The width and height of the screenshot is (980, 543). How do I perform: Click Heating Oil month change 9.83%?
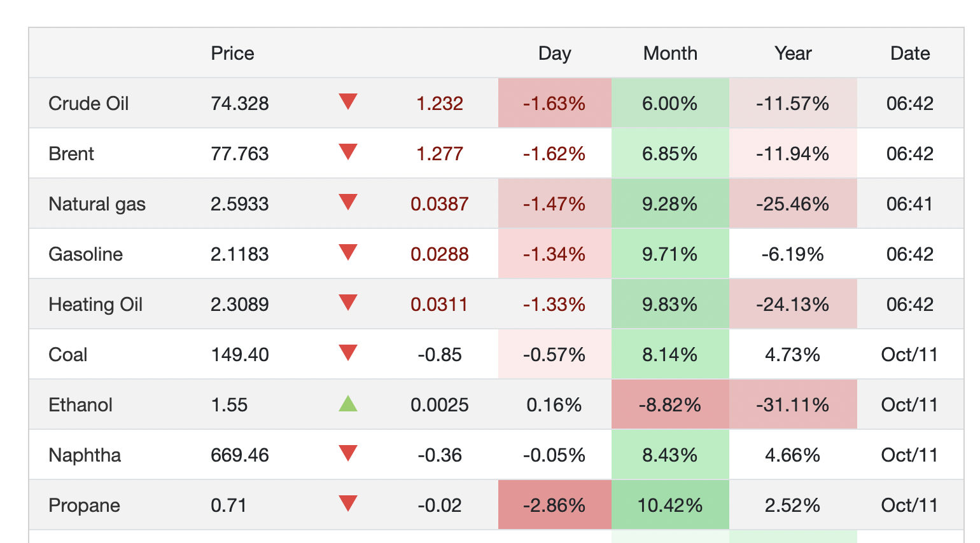click(670, 304)
